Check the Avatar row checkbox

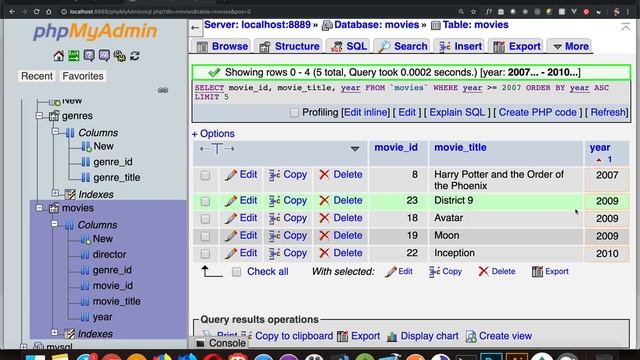coord(205,219)
